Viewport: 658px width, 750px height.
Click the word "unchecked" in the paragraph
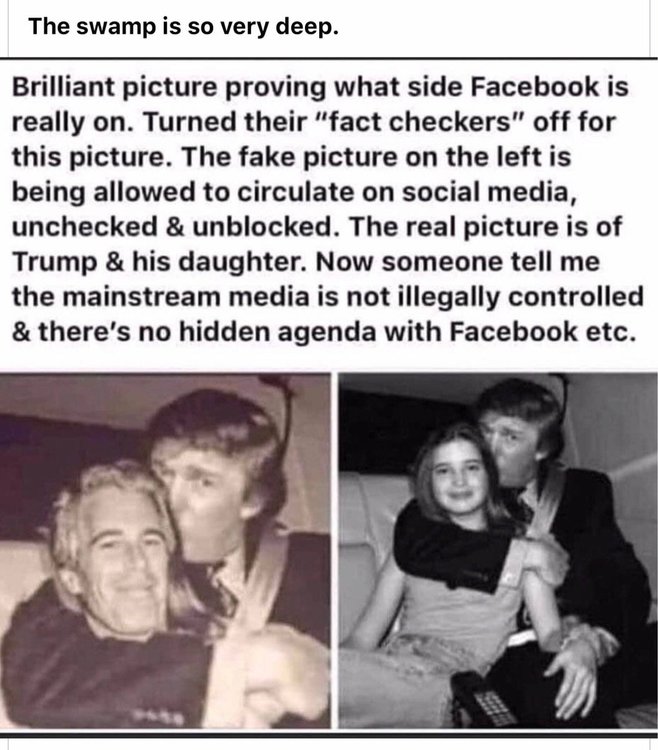tap(85, 226)
